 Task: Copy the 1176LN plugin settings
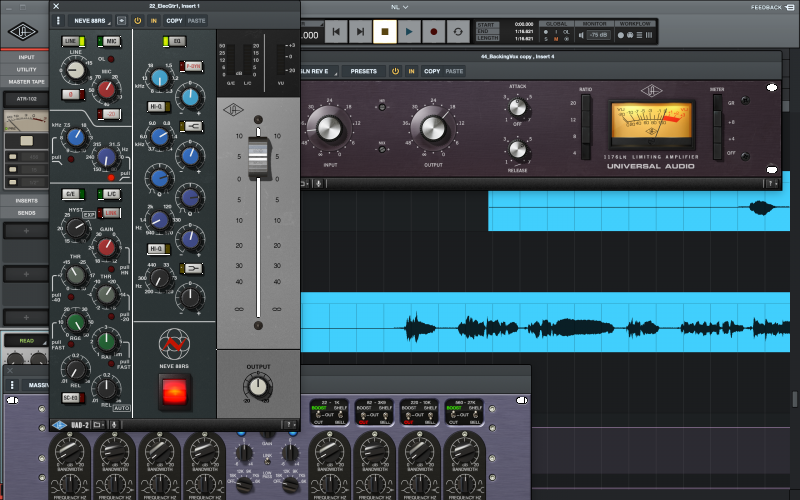[432, 71]
